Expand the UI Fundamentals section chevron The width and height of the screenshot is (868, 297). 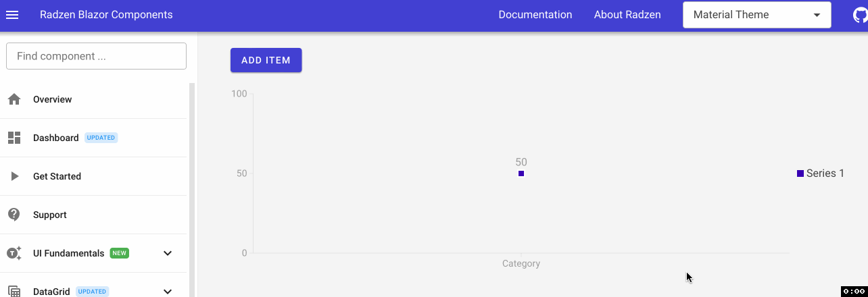click(x=168, y=253)
